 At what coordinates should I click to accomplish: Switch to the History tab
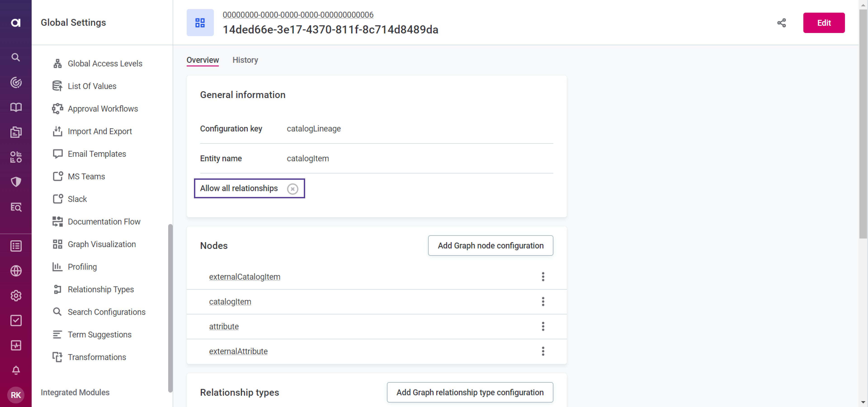coord(245,60)
